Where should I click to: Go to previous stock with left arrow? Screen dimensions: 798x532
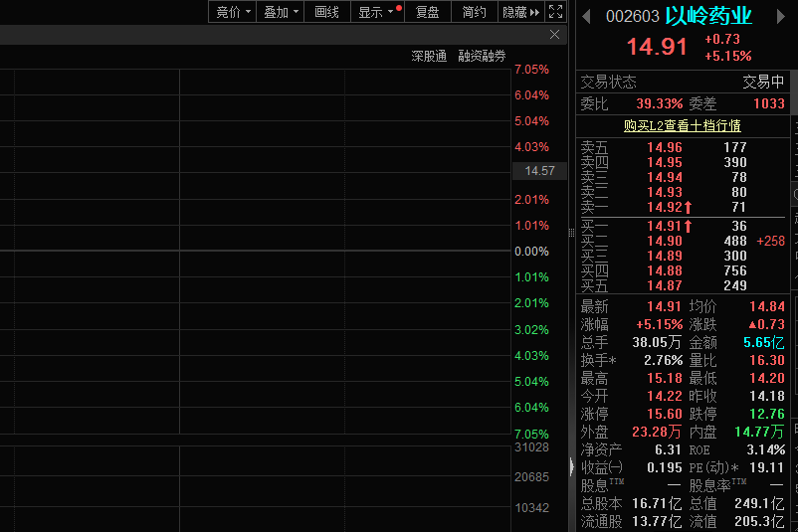(x=586, y=17)
